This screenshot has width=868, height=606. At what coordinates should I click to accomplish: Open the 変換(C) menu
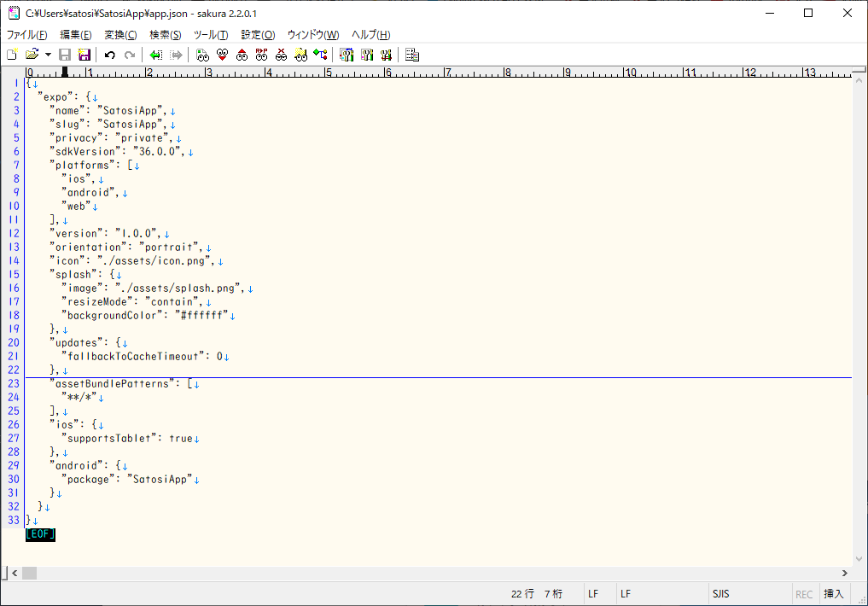(120, 35)
